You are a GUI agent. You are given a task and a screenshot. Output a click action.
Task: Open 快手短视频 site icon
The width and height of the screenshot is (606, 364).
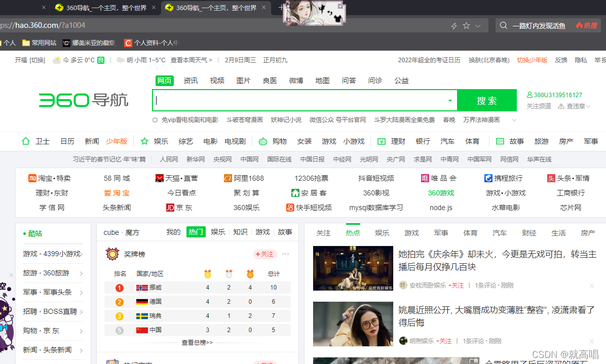click(290, 207)
